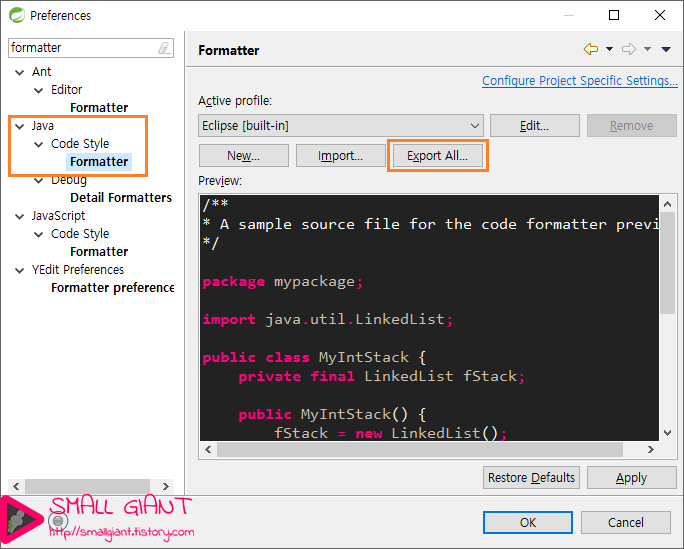Click the Edit... profile button
The width and height of the screenshot is (684, 549).
(x=534, y=126)
